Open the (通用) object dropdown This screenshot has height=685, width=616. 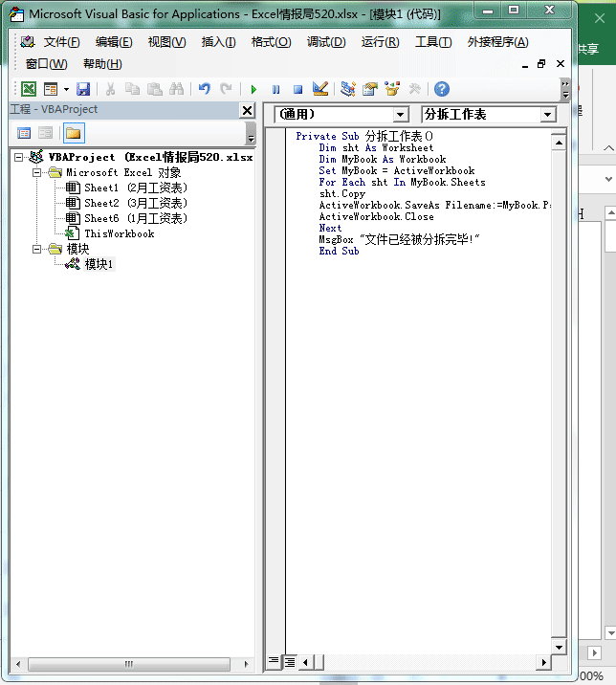400,115
